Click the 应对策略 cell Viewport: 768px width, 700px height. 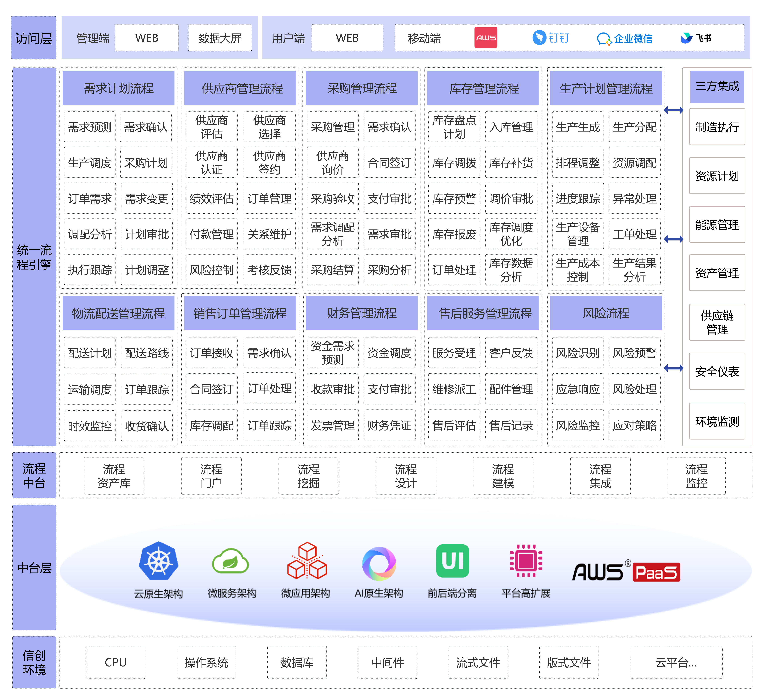click(x=635, y=425)
